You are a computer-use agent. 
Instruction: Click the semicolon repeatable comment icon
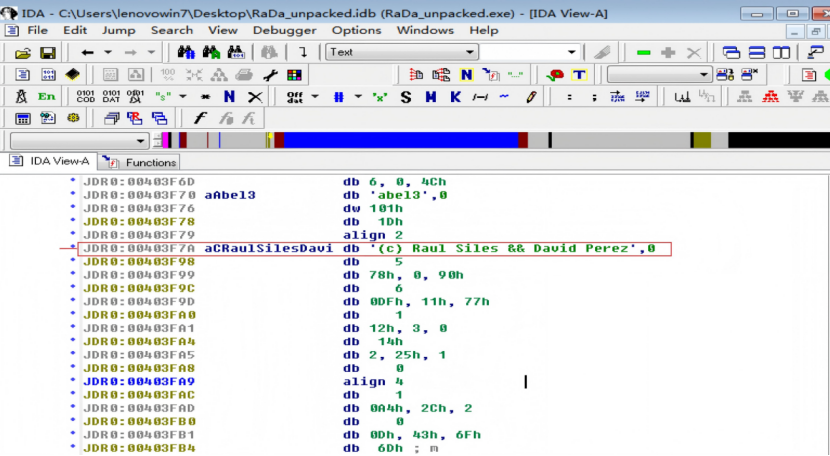coord(594,97)
